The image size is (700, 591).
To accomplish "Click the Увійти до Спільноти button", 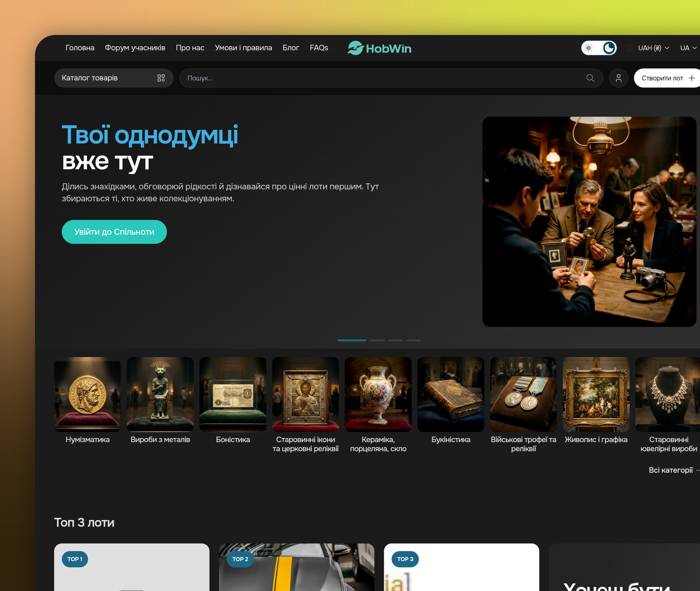I will click(x=114, y=232).
